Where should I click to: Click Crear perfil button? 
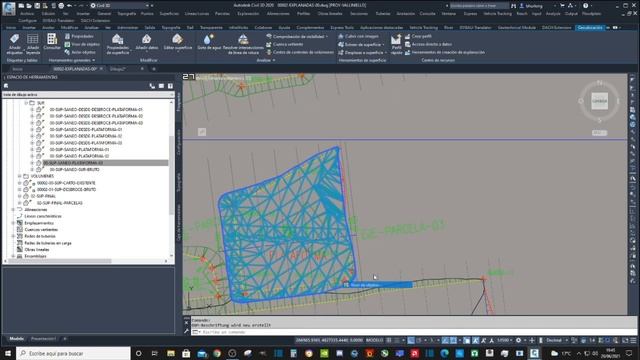coord(418,36)
